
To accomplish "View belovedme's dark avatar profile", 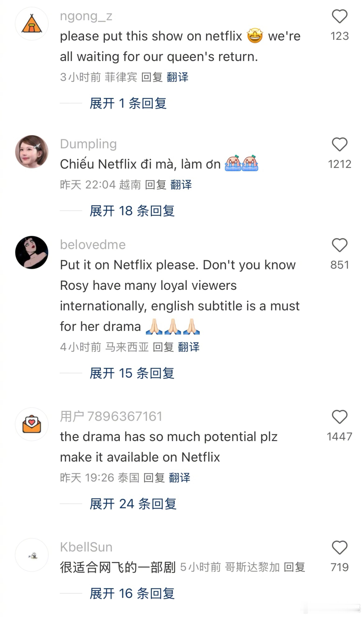I will pos(32,252).
